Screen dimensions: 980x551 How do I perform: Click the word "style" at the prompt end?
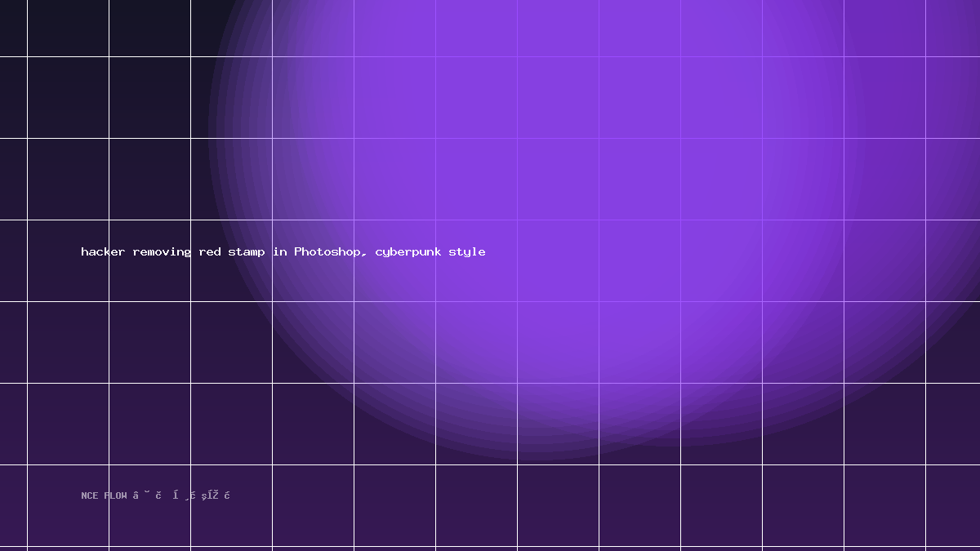pos(467,251)
